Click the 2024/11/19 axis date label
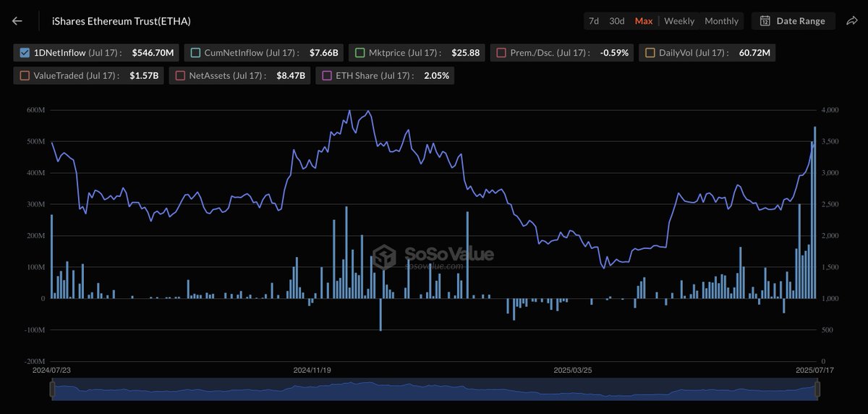The height and width of the screenshot is (414, 868). 313,370
